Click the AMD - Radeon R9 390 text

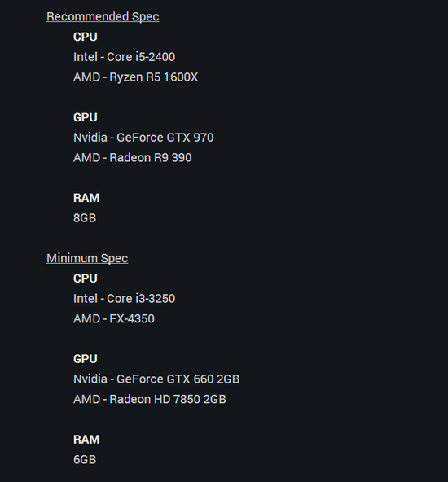[x=133, y=158]
